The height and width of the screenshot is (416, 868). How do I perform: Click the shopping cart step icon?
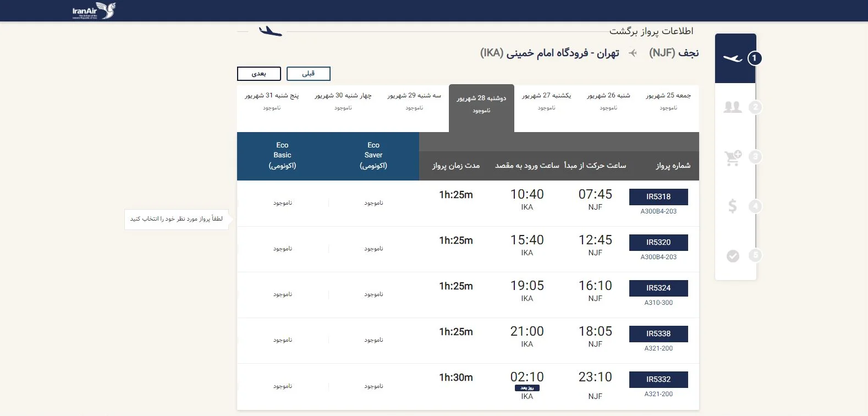click(733, 157)
